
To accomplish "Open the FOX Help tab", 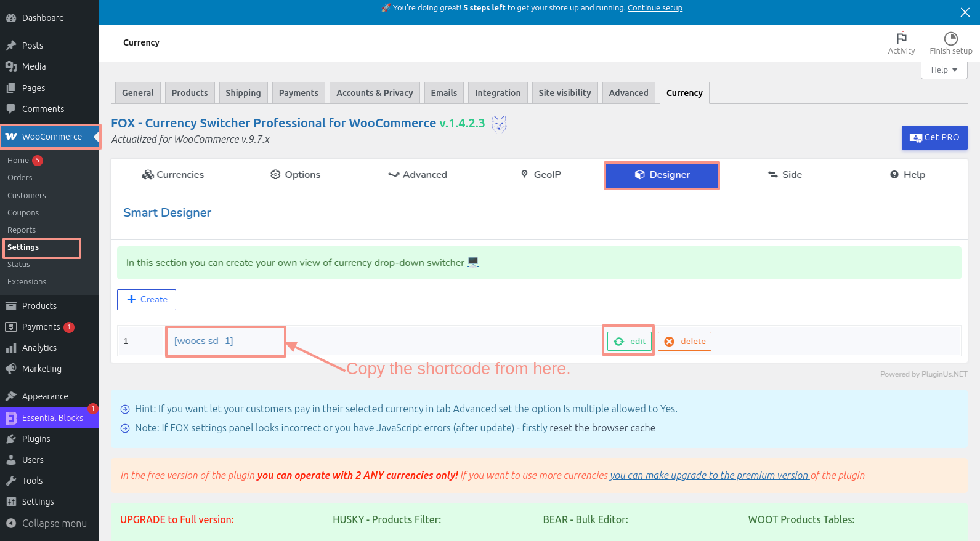I will pos(907,175).
